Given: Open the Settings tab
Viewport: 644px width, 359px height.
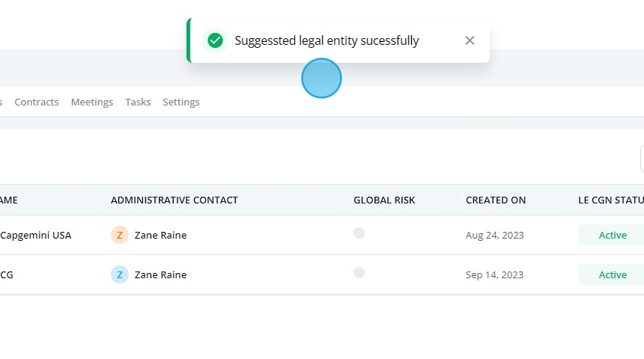Looking at the screenshot, I should [x=181, y=102].
